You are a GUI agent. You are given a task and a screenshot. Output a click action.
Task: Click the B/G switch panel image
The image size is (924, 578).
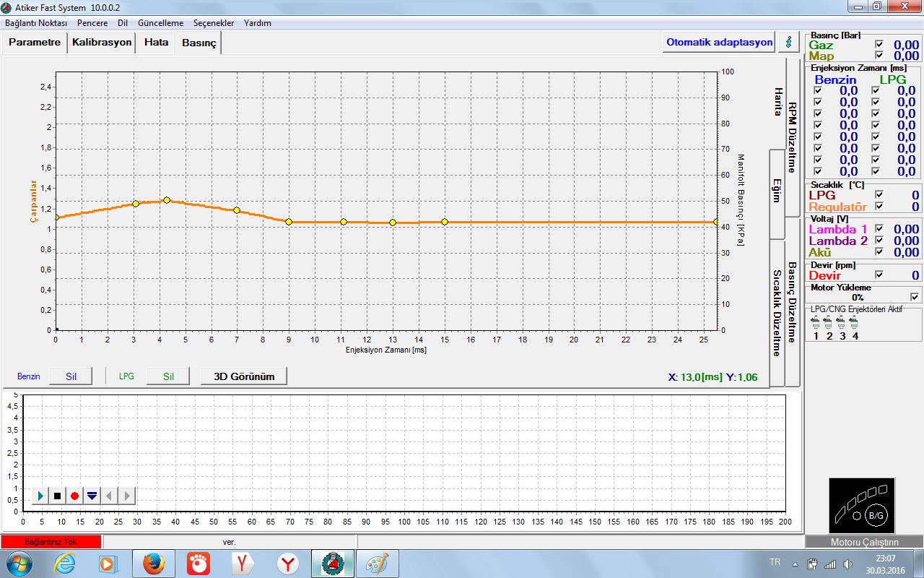click(862, 506)
